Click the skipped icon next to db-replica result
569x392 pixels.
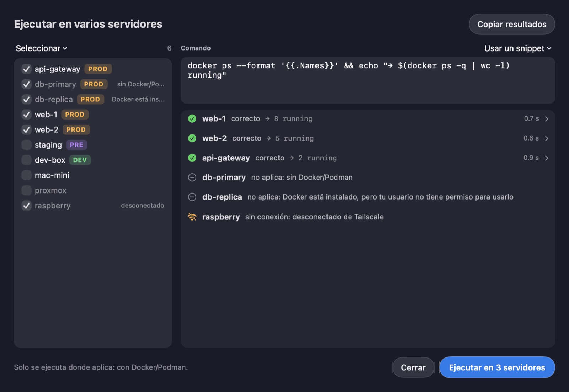point(192,197)
